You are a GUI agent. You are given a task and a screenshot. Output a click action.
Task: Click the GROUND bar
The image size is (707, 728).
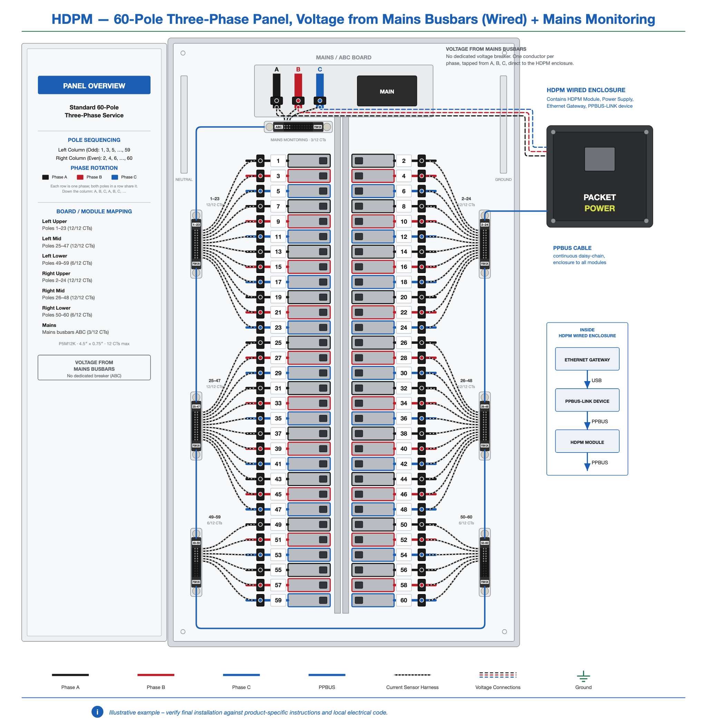tap(503, 124)
